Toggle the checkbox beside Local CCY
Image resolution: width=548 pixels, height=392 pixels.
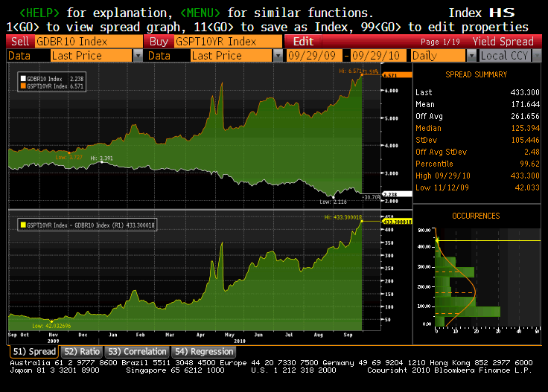[x=474, y=56]
